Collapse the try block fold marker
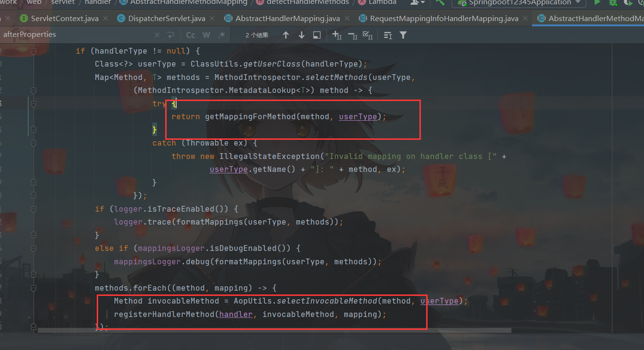This screenshot has height=350, width=644. (34, 103)
